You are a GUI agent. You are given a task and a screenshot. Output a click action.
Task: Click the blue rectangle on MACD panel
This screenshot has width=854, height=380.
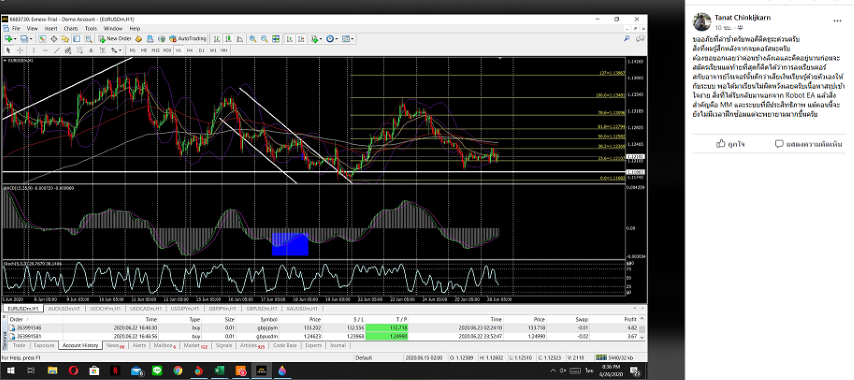[290, 244]
